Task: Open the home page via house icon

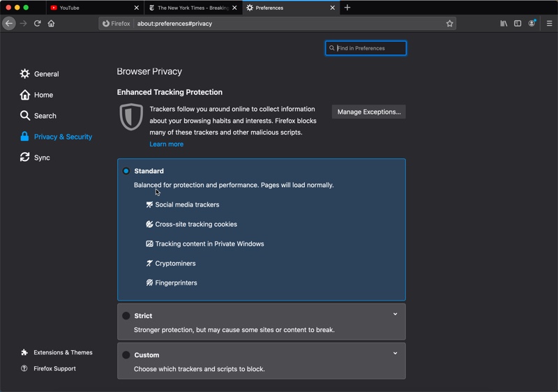Action: pos(51,24)
